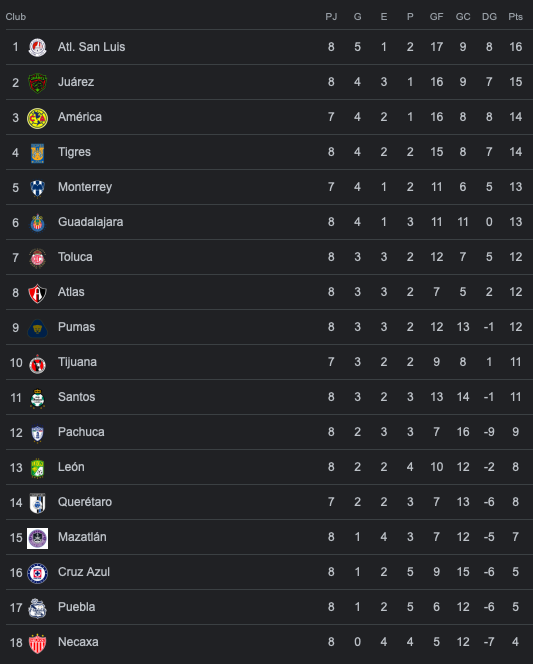Click the Juárez club crest icon
The image size is (533, 664).
click(37, 83)
